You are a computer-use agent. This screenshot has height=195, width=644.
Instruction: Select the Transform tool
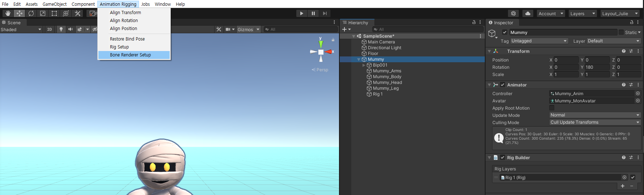click(x=66, y=13)
